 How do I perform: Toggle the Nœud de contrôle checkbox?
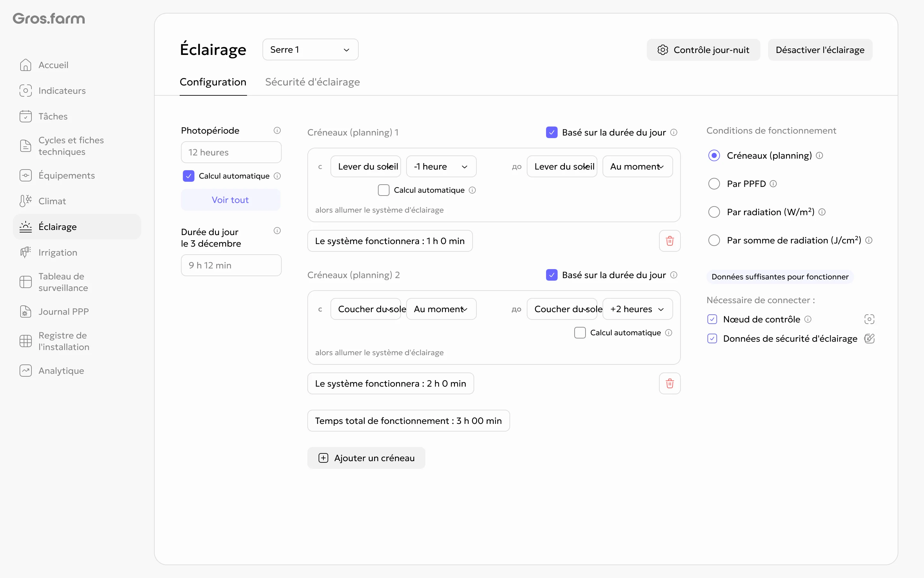(x=712, y=319)
